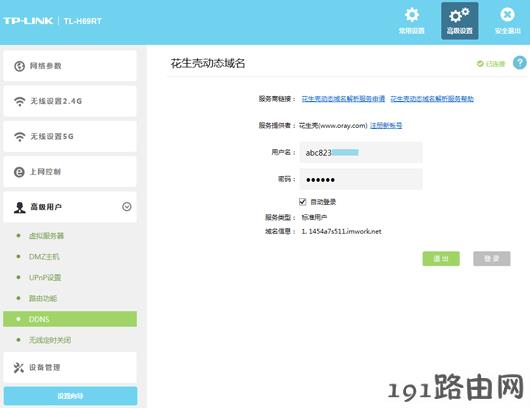Open the 设备管理 menu
Image resolution: width=530 pixels, height=408 pixels.
[70, 368]
